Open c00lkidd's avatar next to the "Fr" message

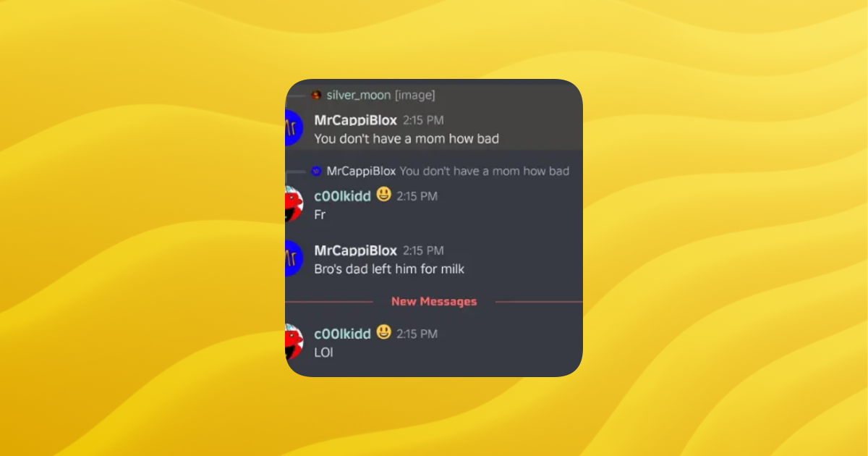294,205
